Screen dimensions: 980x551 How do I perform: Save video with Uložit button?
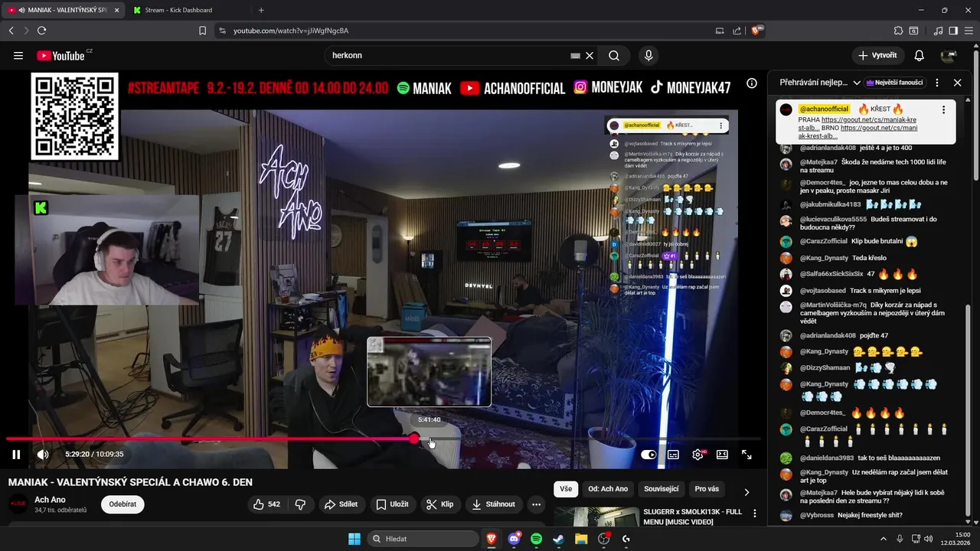[393, 504]
